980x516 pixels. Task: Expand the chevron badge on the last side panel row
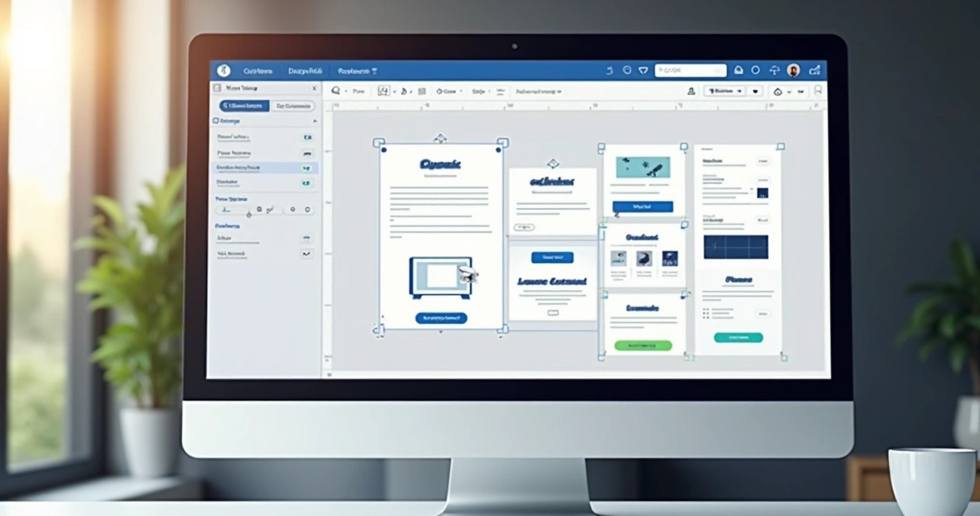[307, 254]
